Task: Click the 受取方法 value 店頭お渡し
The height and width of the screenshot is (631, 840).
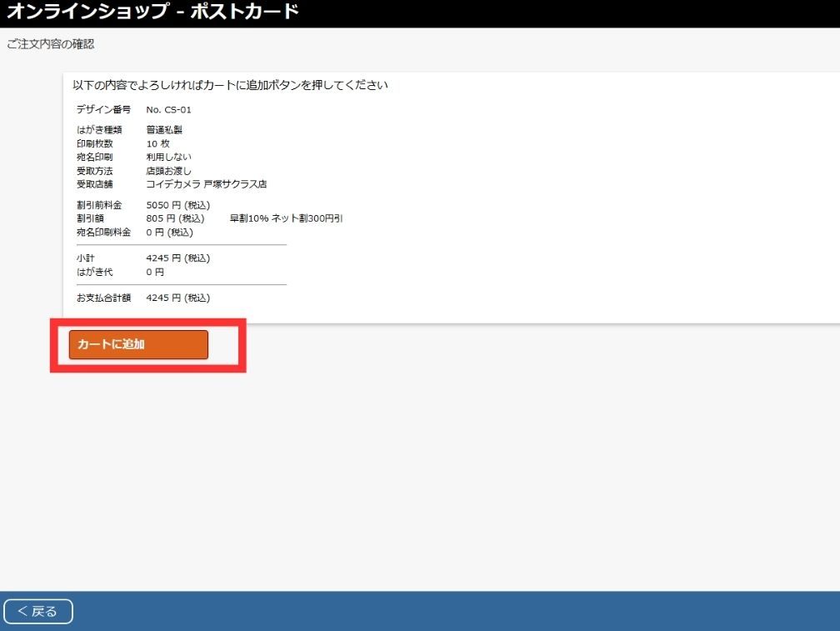Action: click(x=168, y=171)
